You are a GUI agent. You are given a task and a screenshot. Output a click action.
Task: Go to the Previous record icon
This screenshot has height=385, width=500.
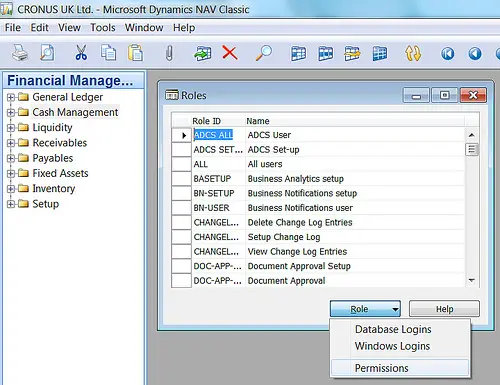(475, 54)
